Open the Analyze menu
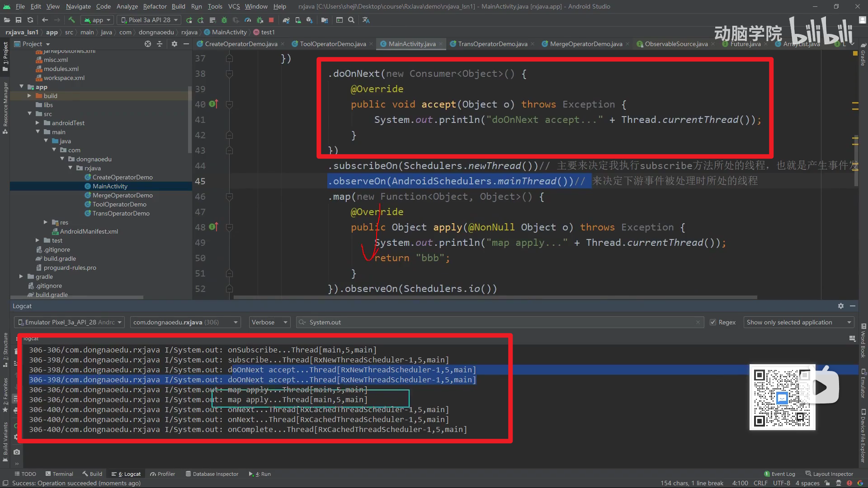868x488 pixels. [x=127, y=6]
